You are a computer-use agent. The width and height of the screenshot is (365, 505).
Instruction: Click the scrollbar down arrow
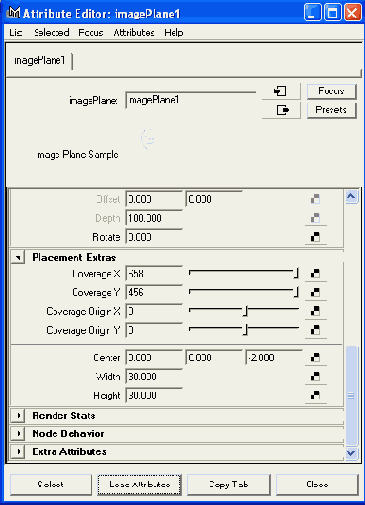pyautogui.click(x=351, y=453)
